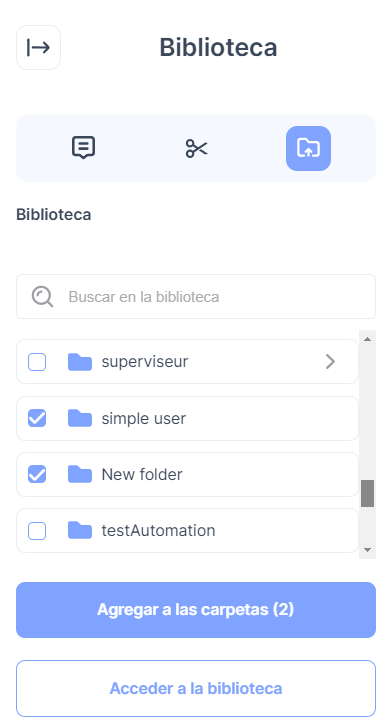This screenshot has width=385, height=727.
Task: Click the simple user folder icon
Action: [x=80, y=418]
